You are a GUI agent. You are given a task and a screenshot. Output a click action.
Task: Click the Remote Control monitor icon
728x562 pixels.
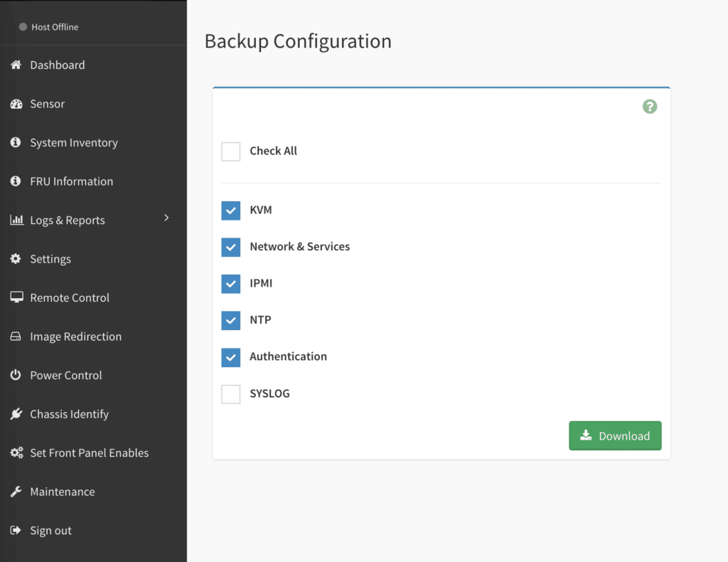(16, 297)
